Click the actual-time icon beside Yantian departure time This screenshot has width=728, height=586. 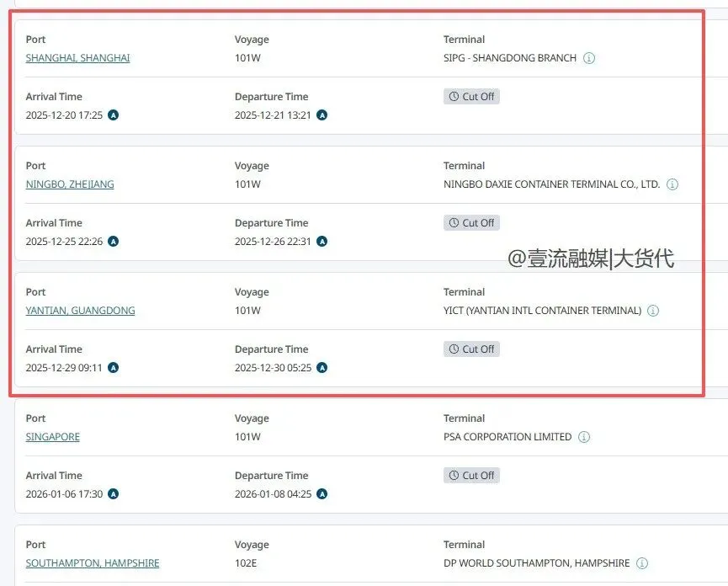click(x=321, y=368)
